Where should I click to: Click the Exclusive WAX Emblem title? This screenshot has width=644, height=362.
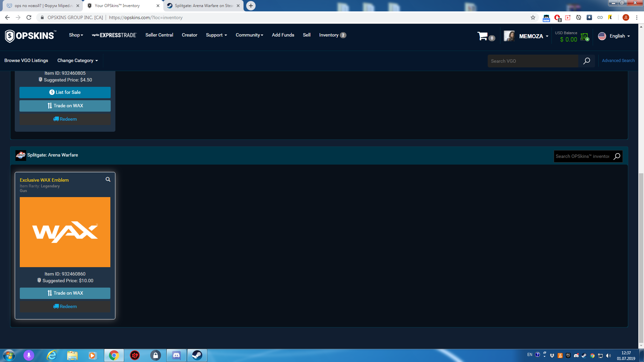click(x=44, y=180)
